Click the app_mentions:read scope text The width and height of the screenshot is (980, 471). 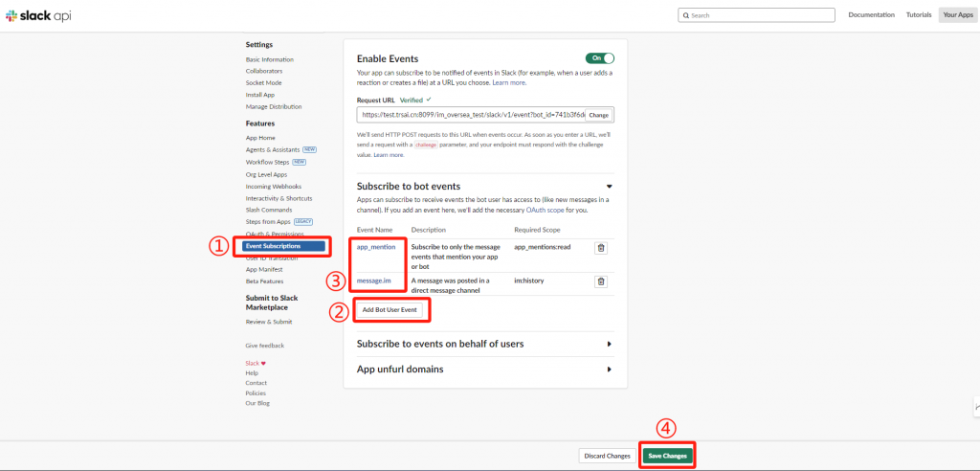point(542,247)
